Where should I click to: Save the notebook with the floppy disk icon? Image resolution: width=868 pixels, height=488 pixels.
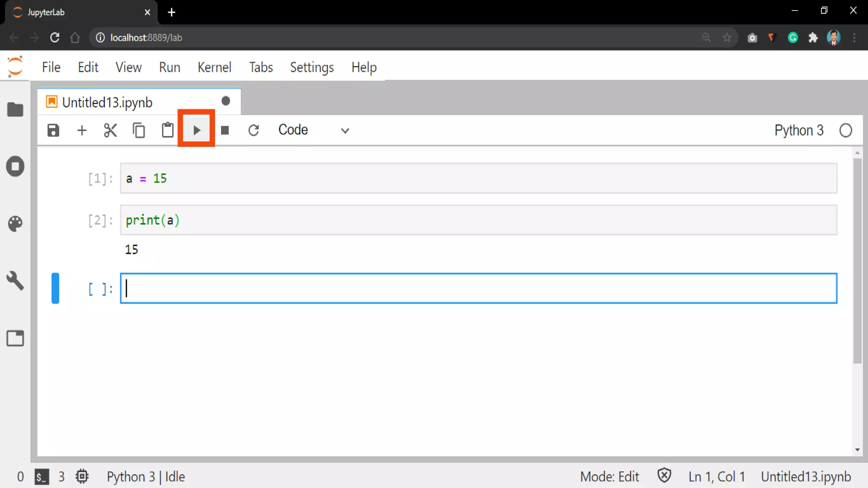[x=53, y=130]
